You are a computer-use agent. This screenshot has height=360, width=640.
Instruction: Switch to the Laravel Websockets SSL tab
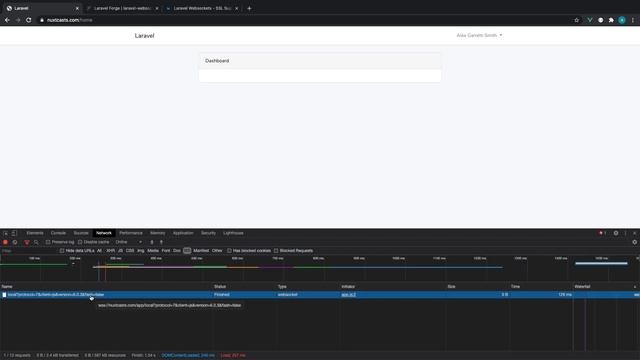click(x=202, y=8)
